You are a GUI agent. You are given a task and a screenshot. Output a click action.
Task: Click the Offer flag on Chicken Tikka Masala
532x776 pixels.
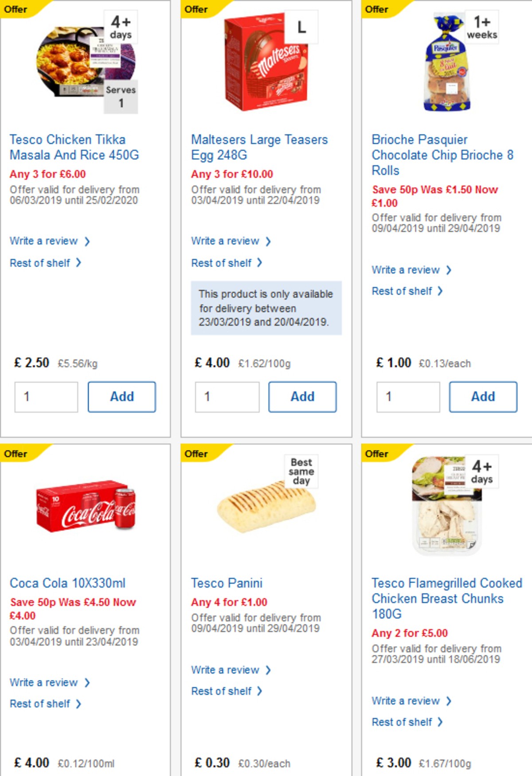click(16, 9)
